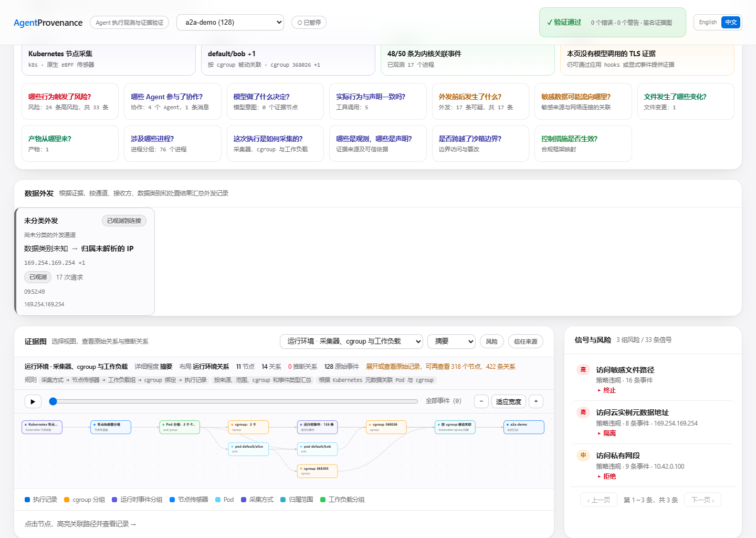
Task: Select the 节点传感器分组 graph node
Action: 111,427
